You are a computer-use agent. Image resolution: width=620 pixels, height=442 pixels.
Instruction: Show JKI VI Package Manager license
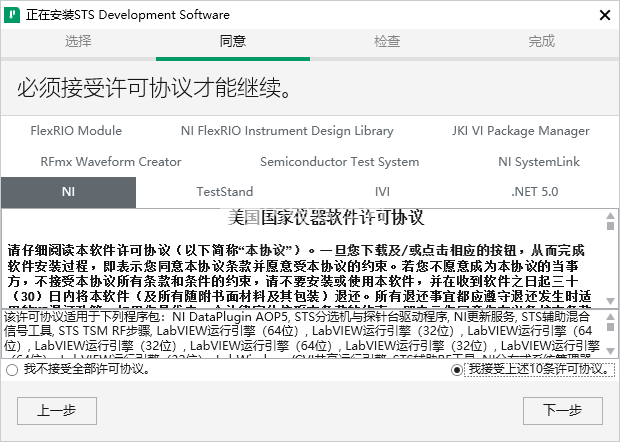521,131
